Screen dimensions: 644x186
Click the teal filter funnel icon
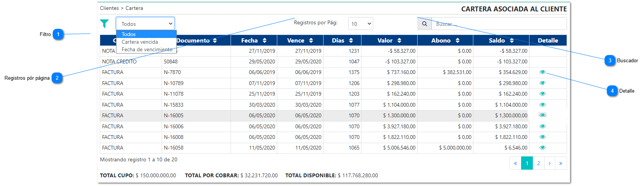(104, 24)
